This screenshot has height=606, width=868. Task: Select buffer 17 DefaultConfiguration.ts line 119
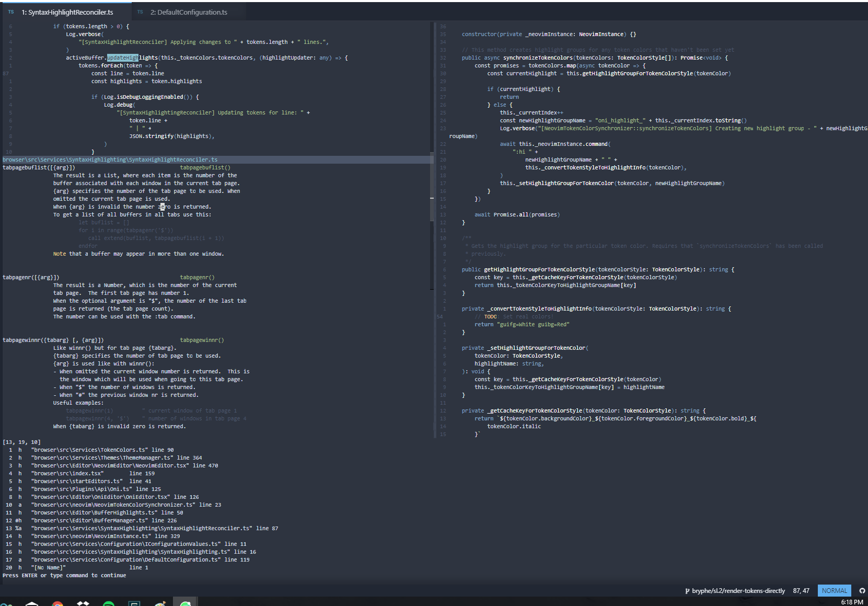(x=128, y=559)
